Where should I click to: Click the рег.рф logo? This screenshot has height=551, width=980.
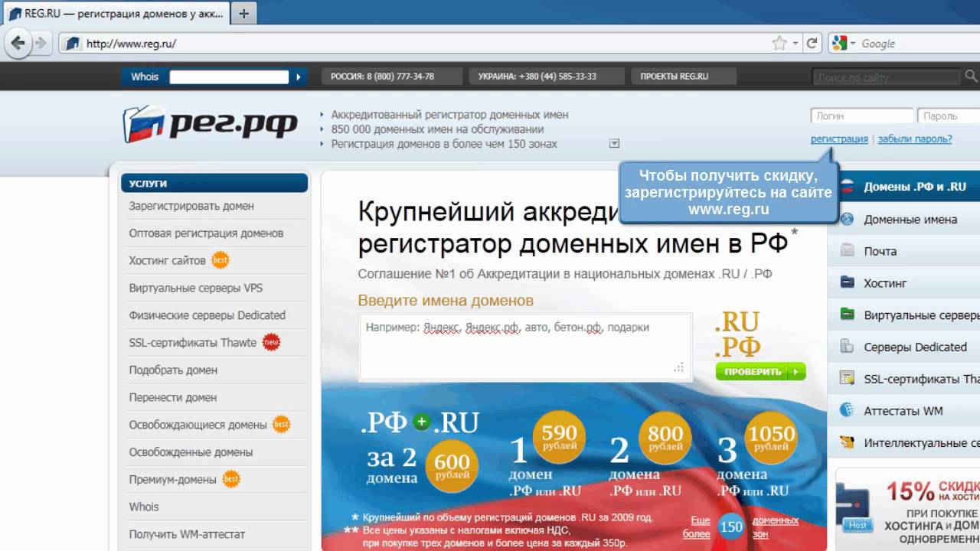[x=210, y=123]
